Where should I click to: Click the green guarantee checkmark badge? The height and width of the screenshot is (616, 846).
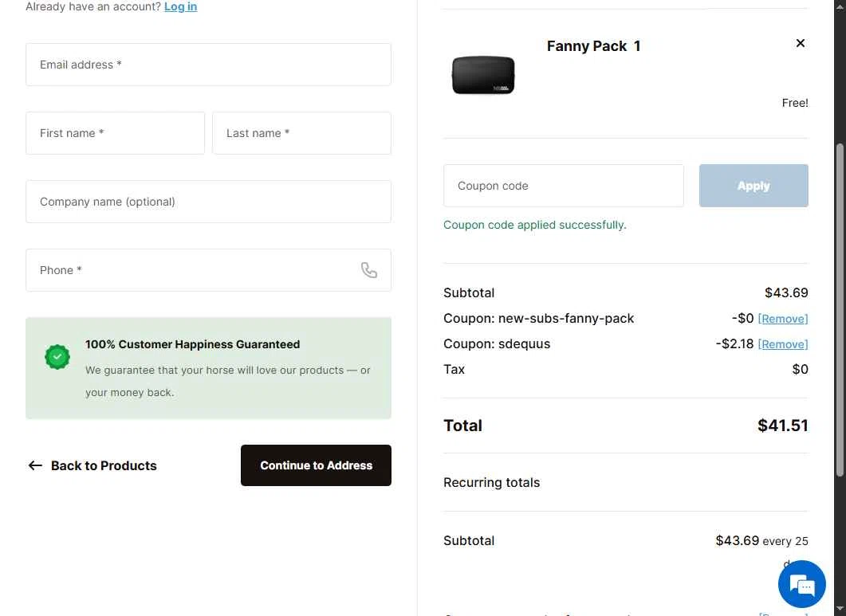[x=57, y=357]
